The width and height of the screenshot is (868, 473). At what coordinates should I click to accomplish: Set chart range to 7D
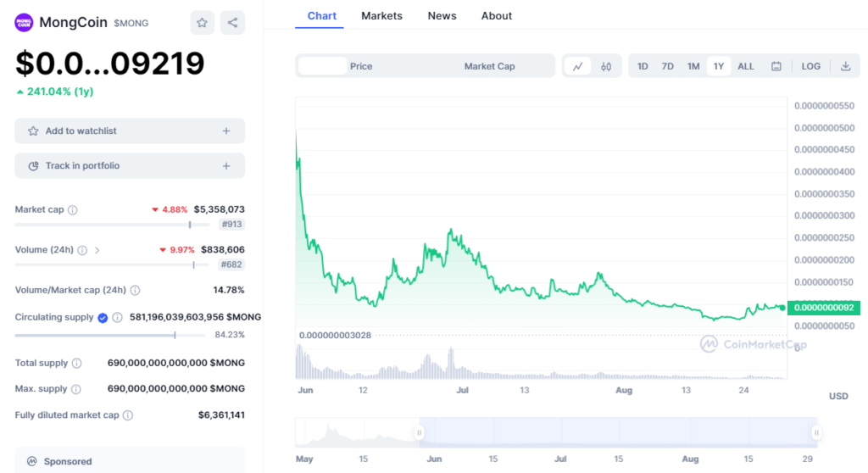coord(668,66)
